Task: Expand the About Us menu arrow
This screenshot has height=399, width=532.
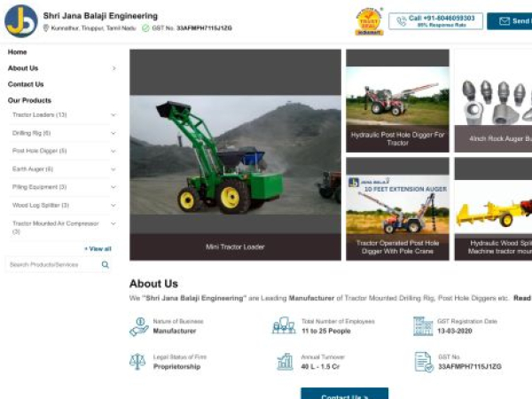Action: (113, 68)
